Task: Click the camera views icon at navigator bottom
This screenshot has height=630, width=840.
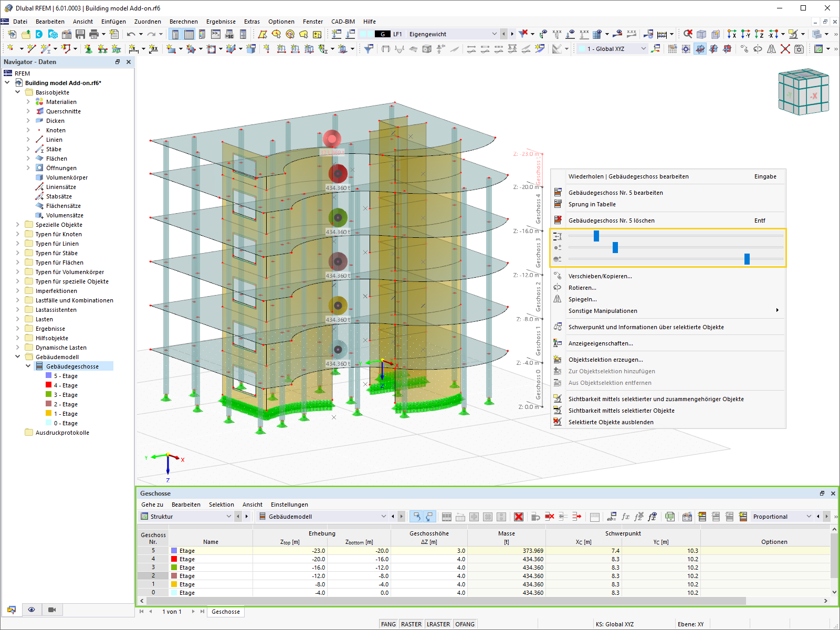Action: click(52, 610)
